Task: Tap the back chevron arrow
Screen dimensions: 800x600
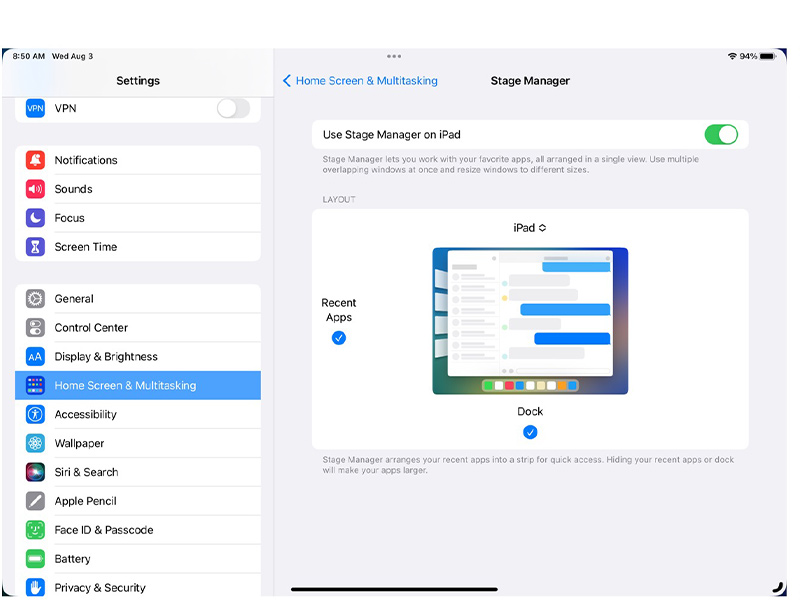Action: 287,81
